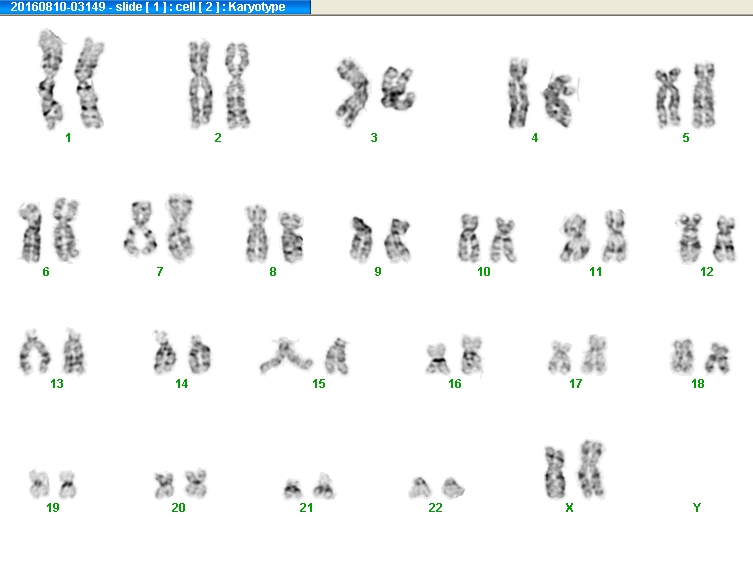This screenshot has height=575, width=753.
Task: Select the chromosome 2 label
Action: 218,138
